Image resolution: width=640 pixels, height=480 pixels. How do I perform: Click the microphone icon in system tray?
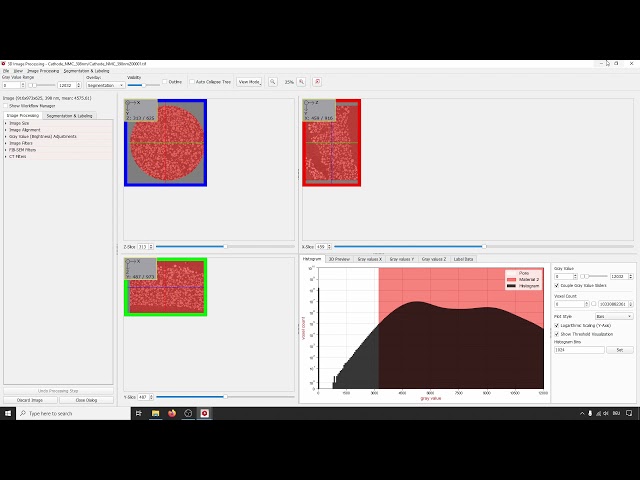click(x=590, y=413)
